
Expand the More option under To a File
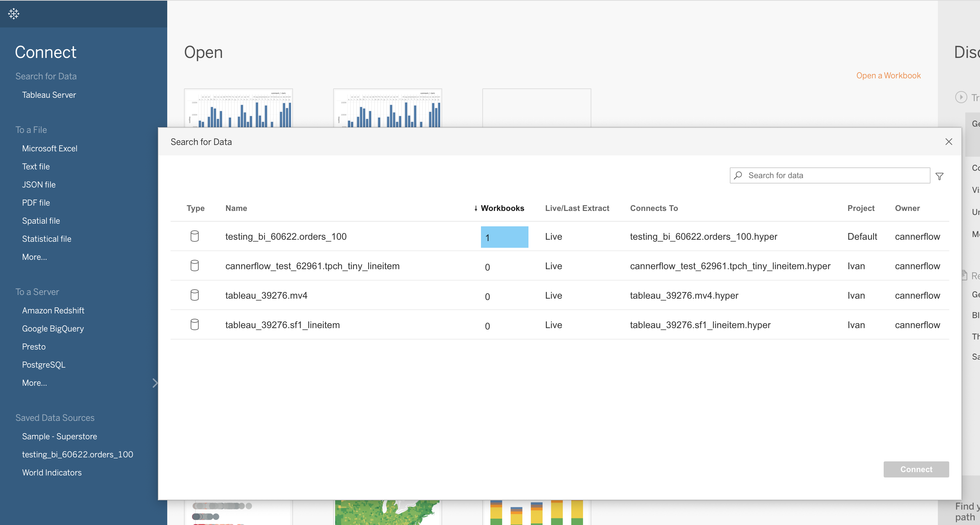pos(34,256)
